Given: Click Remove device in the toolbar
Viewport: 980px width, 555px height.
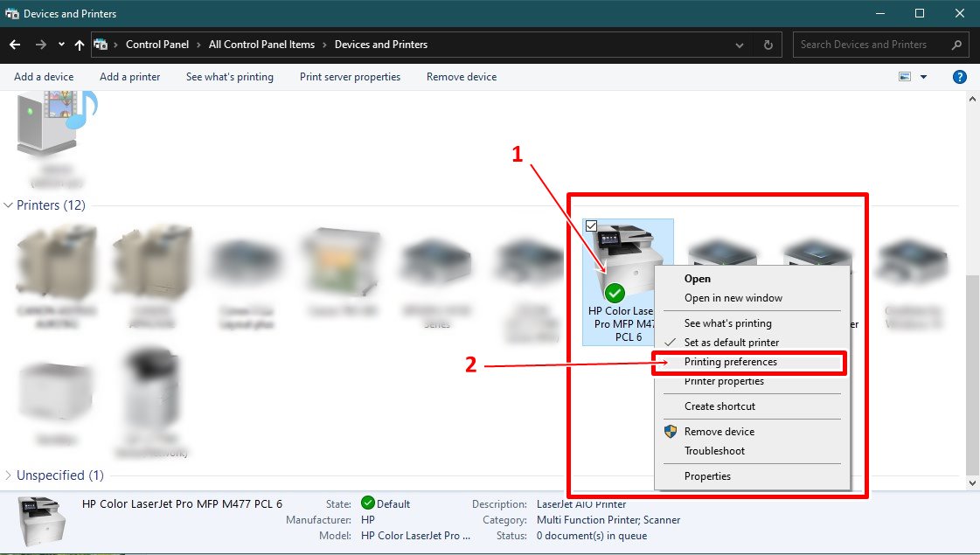Looking at the screenshot, I should click(x=462, y=77).
